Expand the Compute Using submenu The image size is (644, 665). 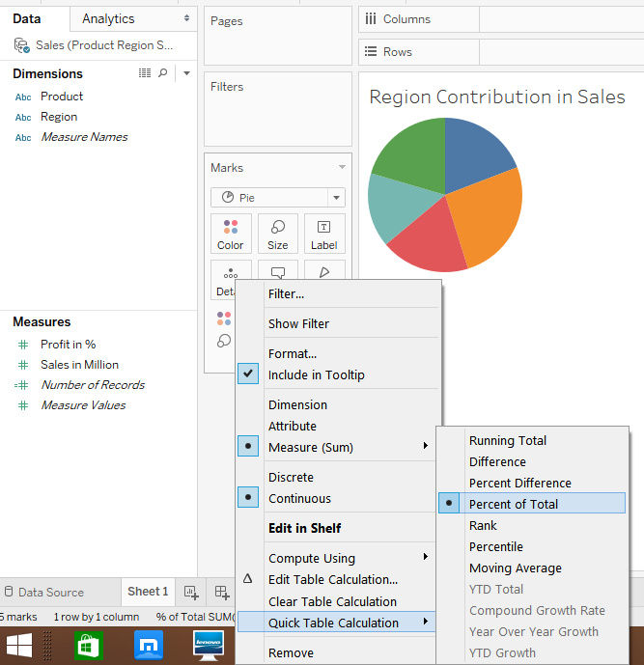tap(426, 557)
